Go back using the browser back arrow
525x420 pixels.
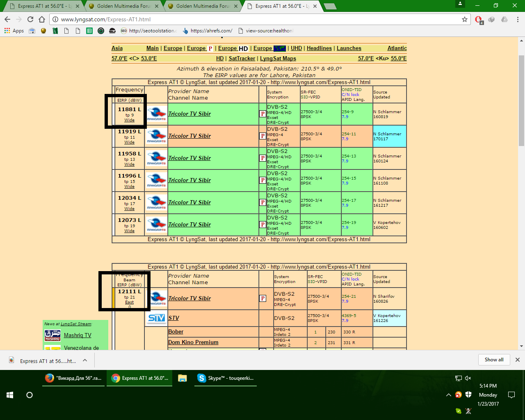tap(7, 19)
